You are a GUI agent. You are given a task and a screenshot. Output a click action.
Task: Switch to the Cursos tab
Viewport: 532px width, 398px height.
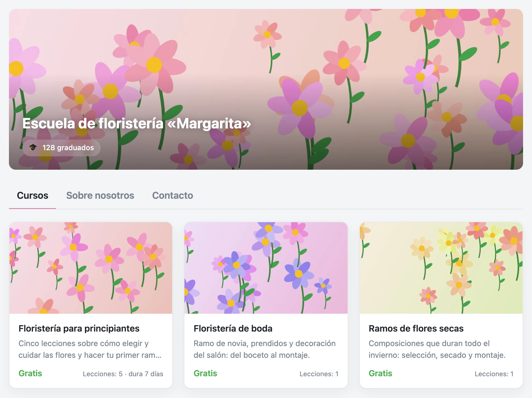[x=32, y=195]
